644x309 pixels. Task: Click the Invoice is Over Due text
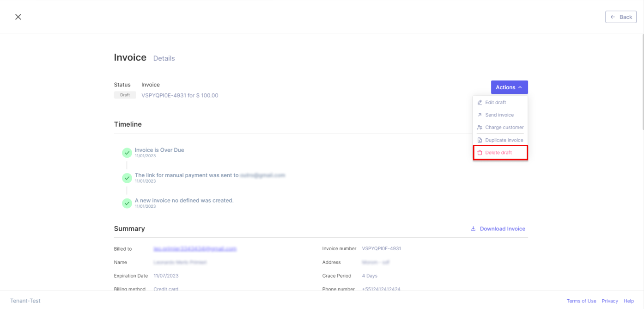[159, 150]
